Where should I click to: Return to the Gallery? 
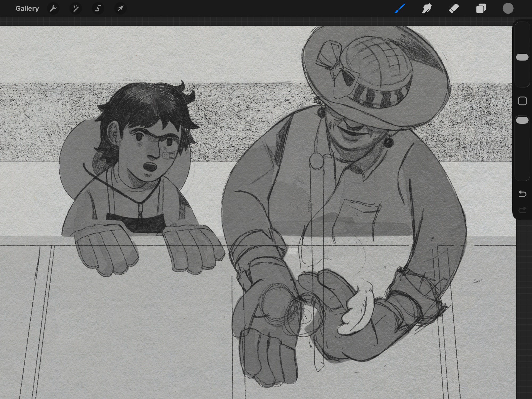point(27,9)
